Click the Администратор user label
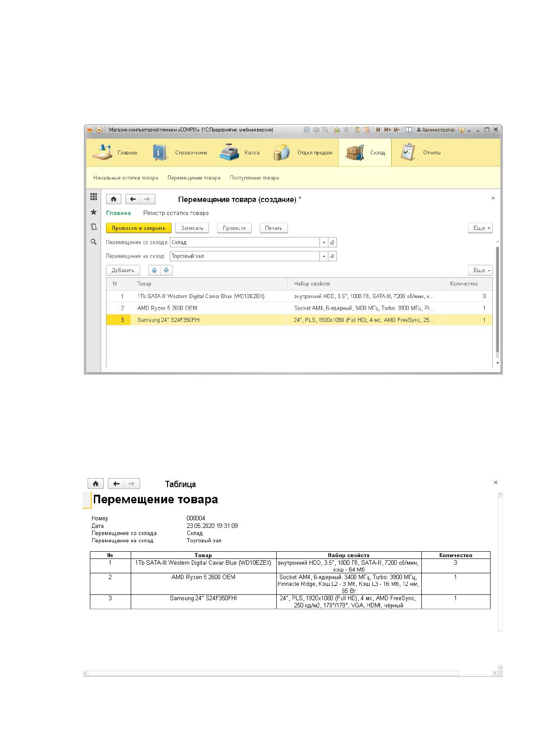Screen dimensions: 535x756 pos(436,130)
